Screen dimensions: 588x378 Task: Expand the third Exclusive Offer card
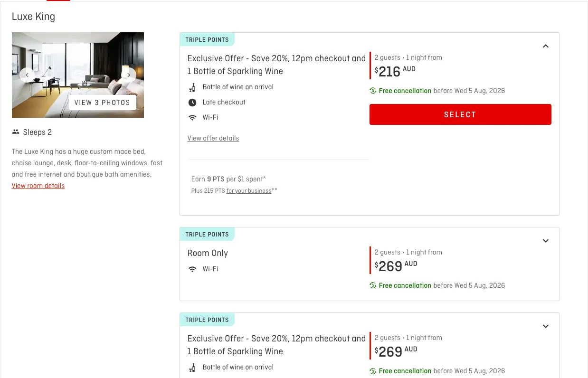click(x=546, y=326)
